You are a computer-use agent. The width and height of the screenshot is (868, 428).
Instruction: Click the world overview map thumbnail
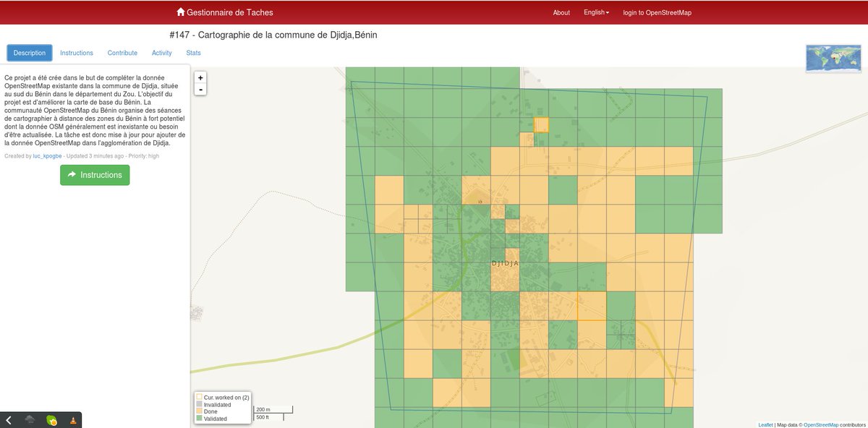(x=835, y=59)
